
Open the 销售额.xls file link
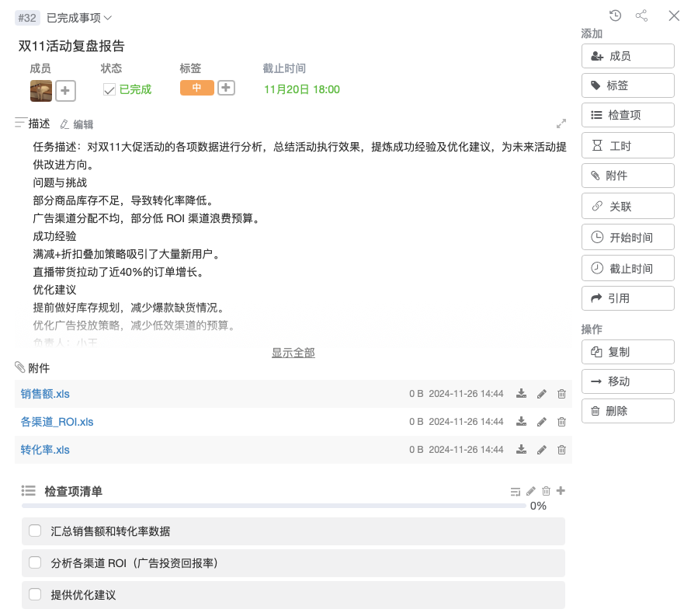coord(45,394)
